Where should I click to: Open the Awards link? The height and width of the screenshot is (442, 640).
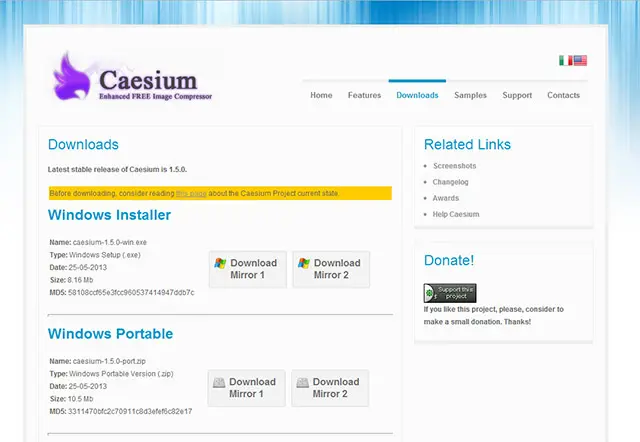[x=444, y=198]
